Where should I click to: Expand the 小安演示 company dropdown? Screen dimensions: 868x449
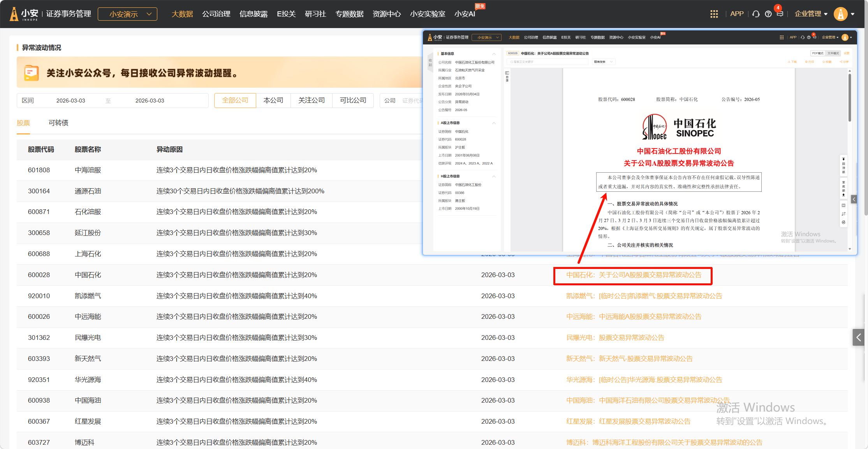click(x=128, y=14)
